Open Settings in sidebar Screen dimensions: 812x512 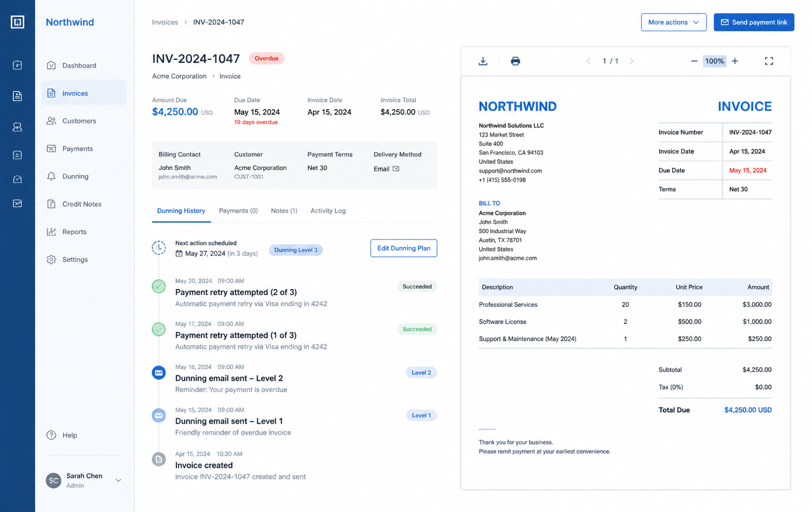point(84,260)
